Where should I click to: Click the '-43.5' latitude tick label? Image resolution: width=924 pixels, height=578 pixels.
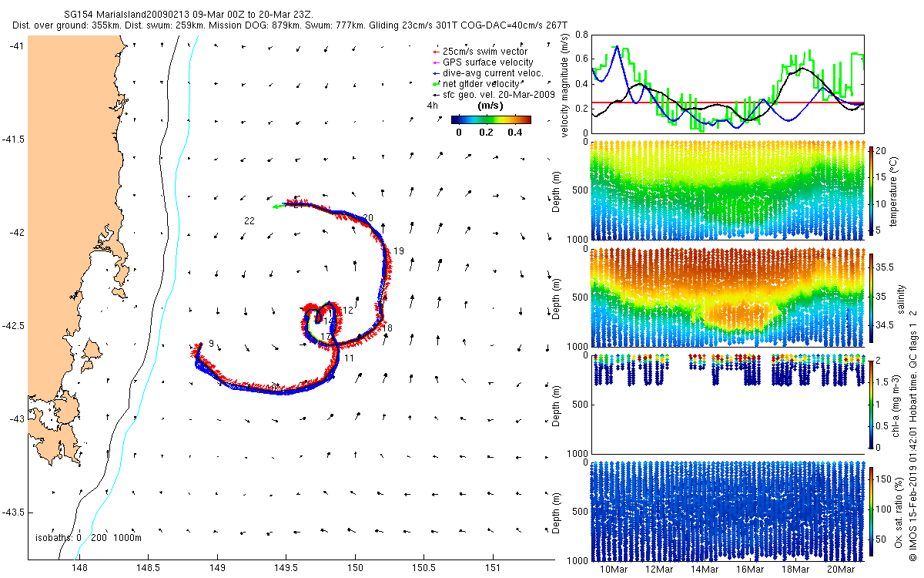coord(13,512)
